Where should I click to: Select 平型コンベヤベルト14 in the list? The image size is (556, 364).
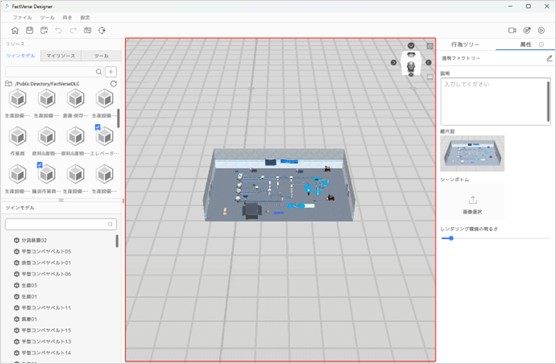46,353
